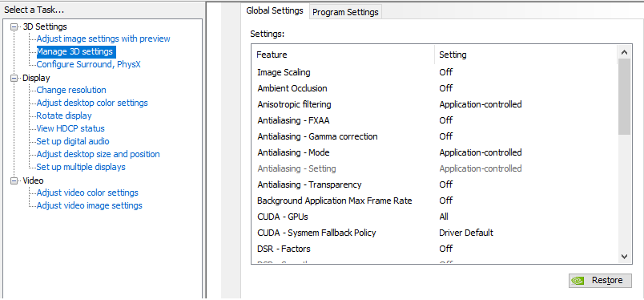Image resolution: width=644 pixels, height=300 pixels.
Task: Click the settings list scroll down arrow
Action: click(x=624, y=256)
